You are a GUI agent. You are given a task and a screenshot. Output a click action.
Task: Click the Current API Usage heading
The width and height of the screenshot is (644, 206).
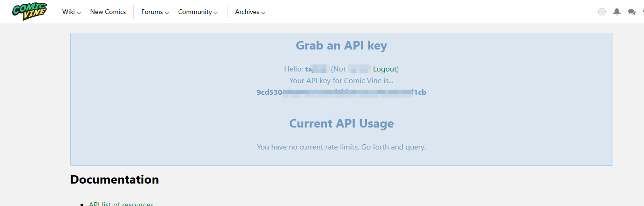point(341,123)
